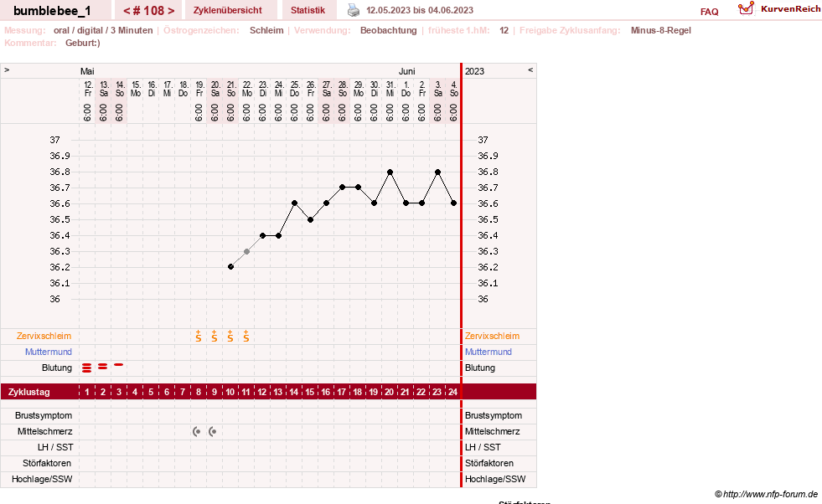
Task: Click the 'Schleim' Östrogenzeichen value
Action: (266, 30)
